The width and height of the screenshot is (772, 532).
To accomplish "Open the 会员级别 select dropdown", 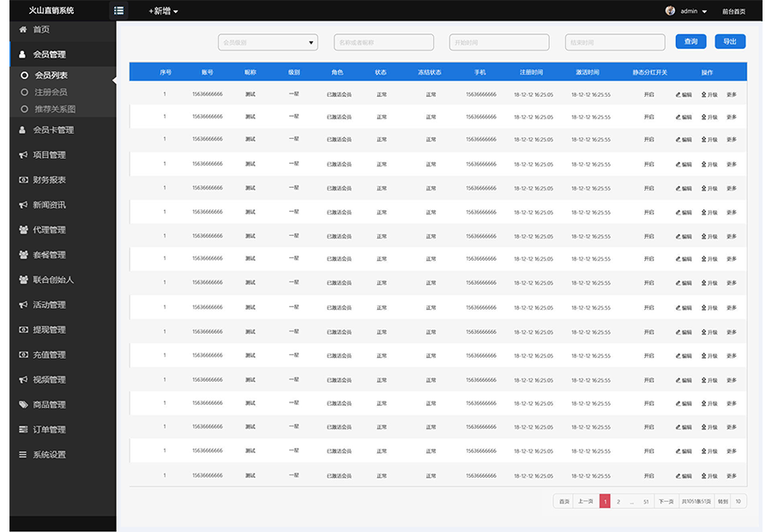I will (268, 42).
